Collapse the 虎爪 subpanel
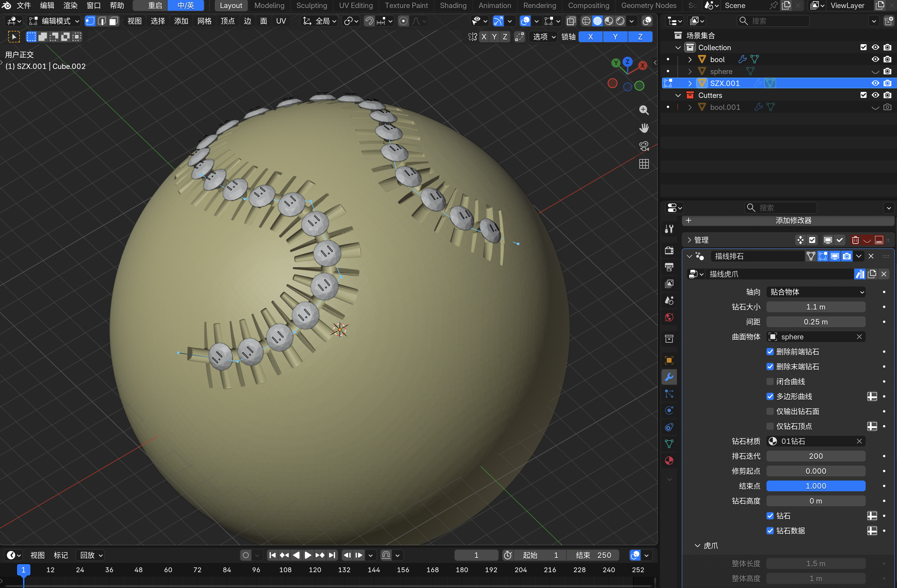Viewport: 897px width, 588px height. (697, 546)
